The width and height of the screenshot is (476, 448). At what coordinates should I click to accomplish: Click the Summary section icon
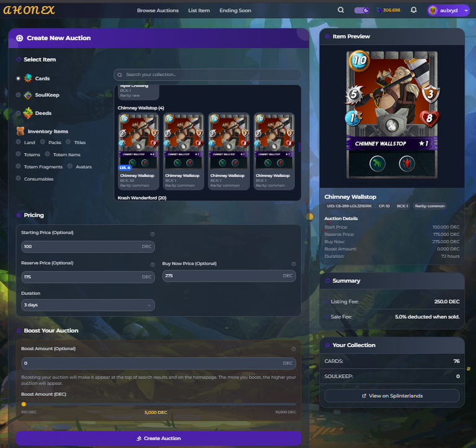coord(327,281)
